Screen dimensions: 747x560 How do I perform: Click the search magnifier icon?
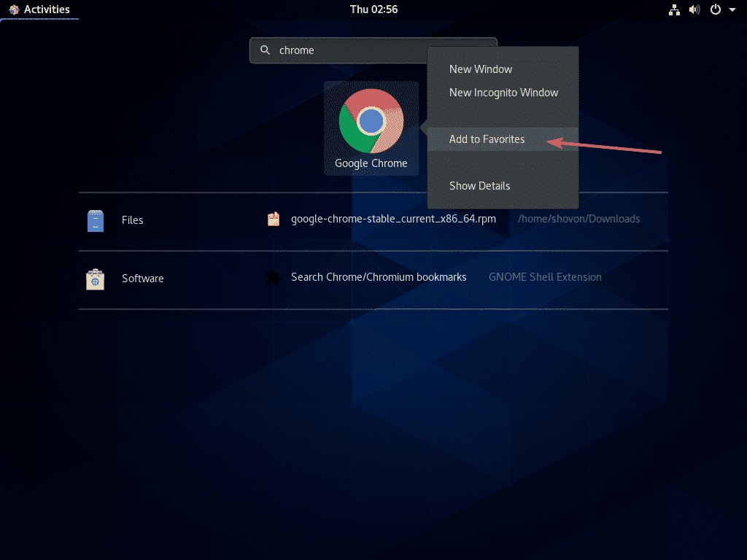(x=266, y=50)
